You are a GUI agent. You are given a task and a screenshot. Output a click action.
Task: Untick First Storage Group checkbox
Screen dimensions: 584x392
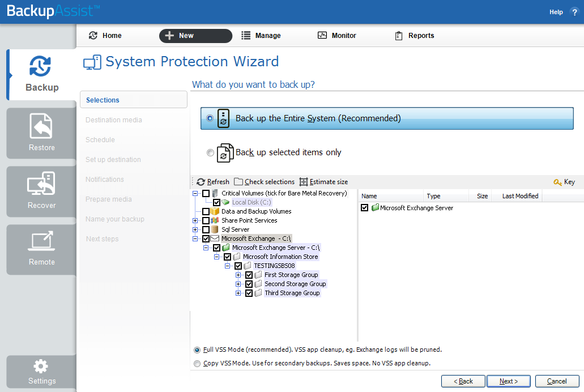pos(249,275)
